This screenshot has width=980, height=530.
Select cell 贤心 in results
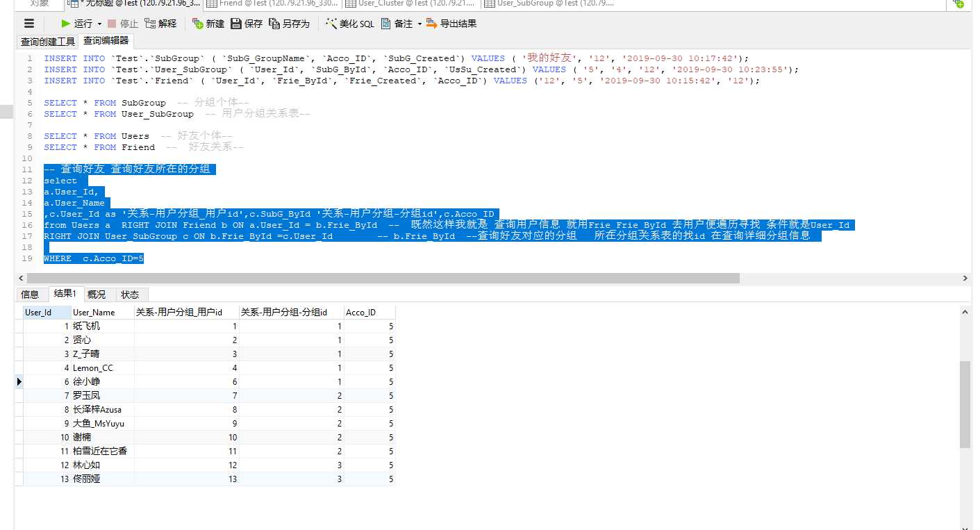(102, 340)
